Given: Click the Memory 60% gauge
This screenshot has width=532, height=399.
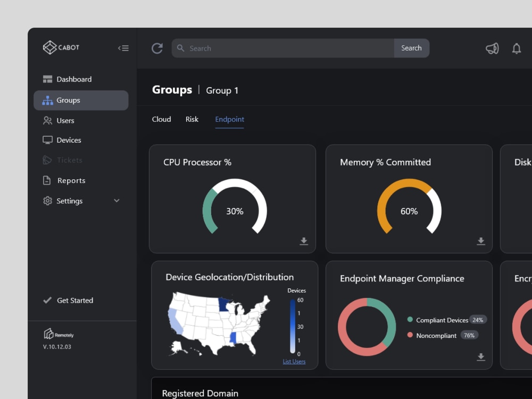Looking at the screenshot, I should 409,206.
